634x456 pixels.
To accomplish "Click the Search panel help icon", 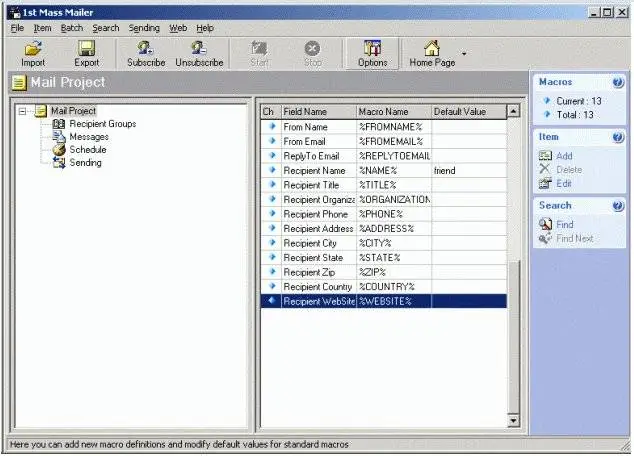I will point(617,206).
